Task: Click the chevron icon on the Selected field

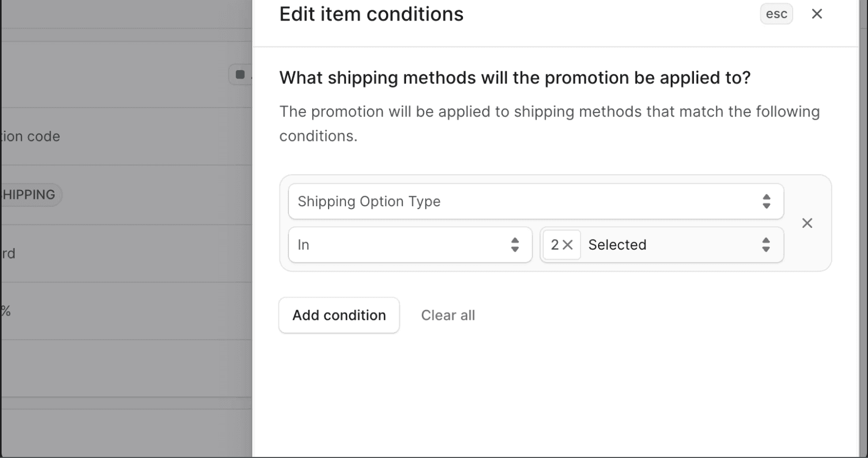Action: coord(766,244)
